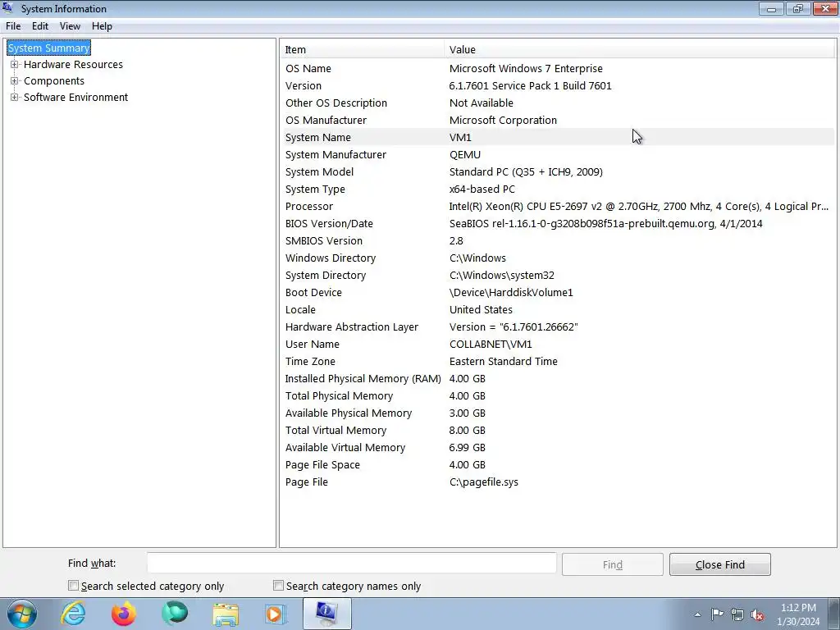Click the System Type row
The image size is (840, 630).
pos(558,189)
